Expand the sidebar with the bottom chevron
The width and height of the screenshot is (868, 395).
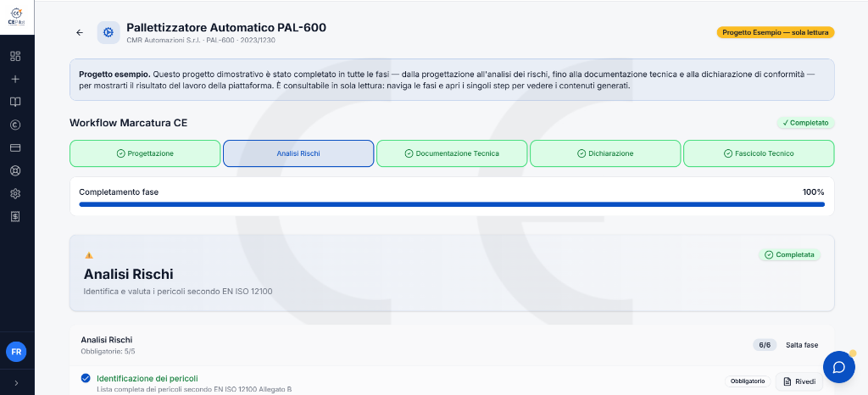coord(16,383)
